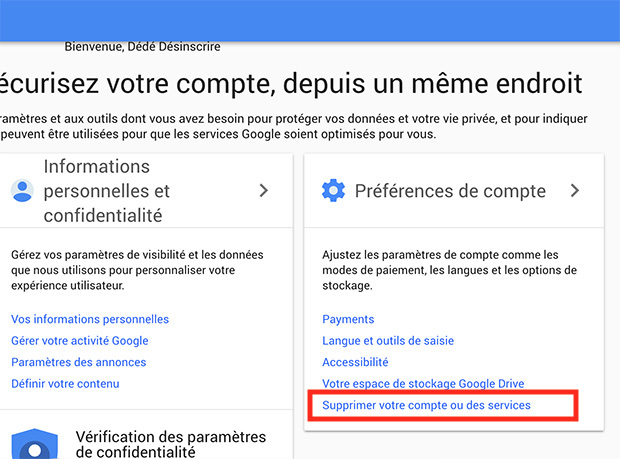Click the person icon for personal information
This screenshot has width=620, height=459.
21,190
